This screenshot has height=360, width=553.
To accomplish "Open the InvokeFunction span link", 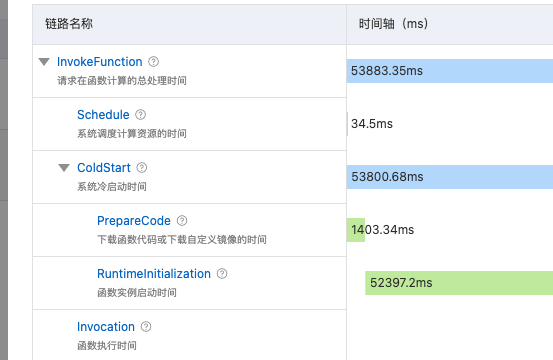I will click(x=99, y=62).
